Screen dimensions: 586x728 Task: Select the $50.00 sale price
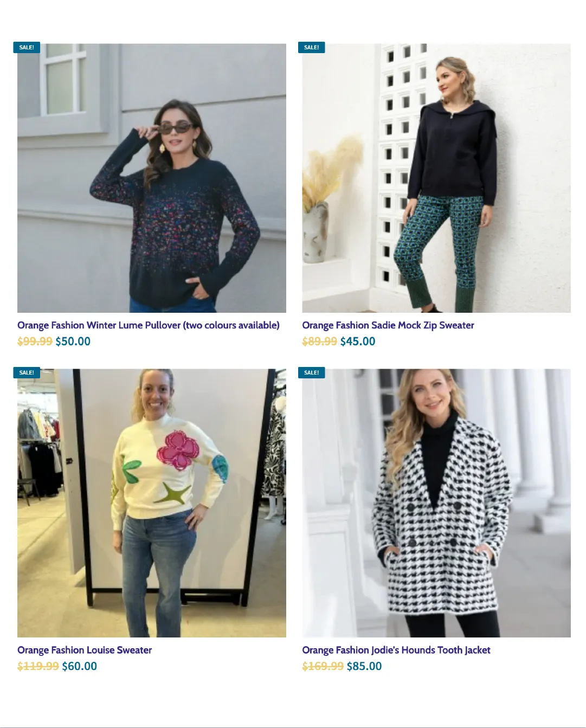tap(73, 342)
